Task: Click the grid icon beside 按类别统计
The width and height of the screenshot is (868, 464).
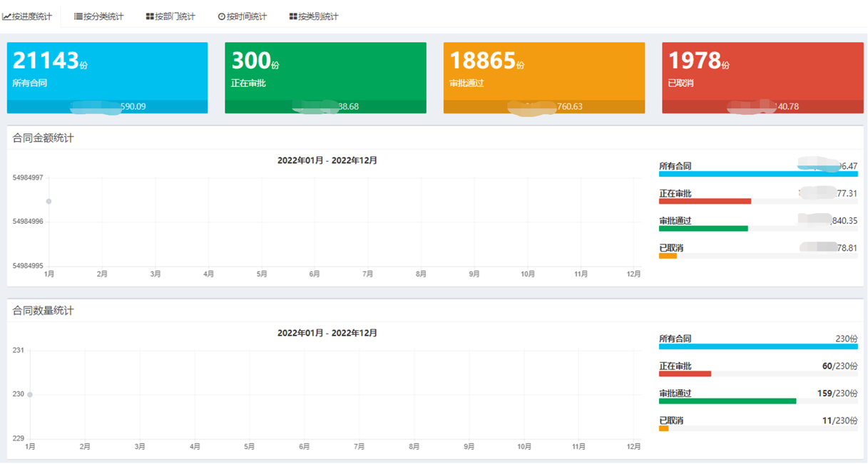Action: [293, 16]
